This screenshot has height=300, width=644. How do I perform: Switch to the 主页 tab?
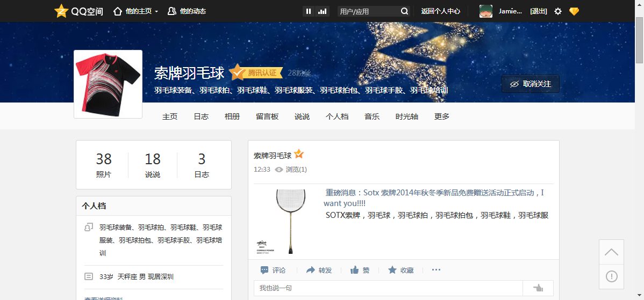pos(170,116)
